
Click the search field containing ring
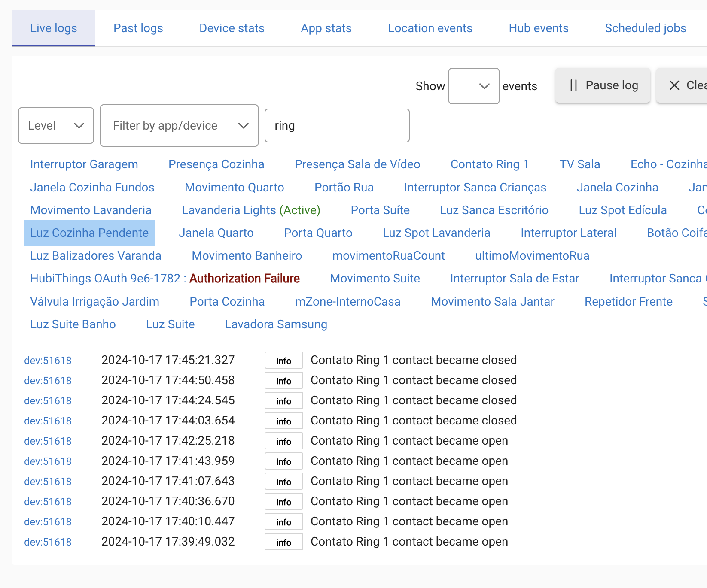coord(337,125)
